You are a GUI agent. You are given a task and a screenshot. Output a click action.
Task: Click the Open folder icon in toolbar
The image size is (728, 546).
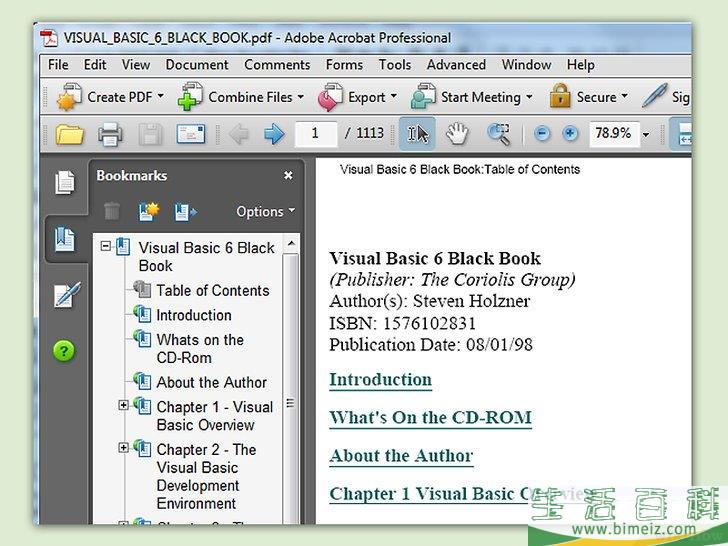[69, 133]
